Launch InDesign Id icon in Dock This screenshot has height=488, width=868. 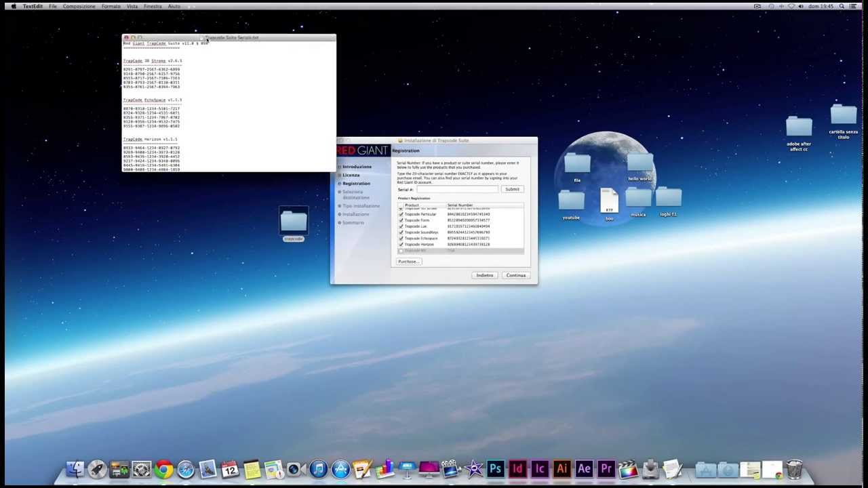(x=517, y=469)
